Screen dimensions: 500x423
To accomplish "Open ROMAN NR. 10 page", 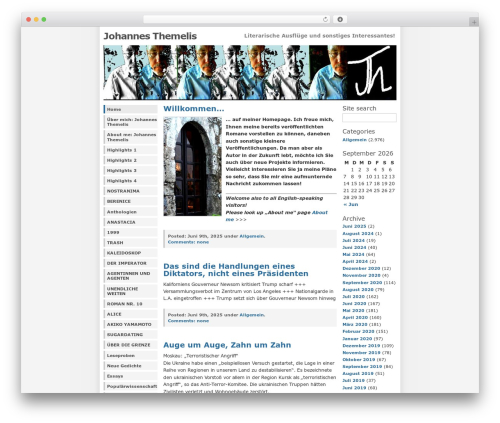I will tap(131, 304).
